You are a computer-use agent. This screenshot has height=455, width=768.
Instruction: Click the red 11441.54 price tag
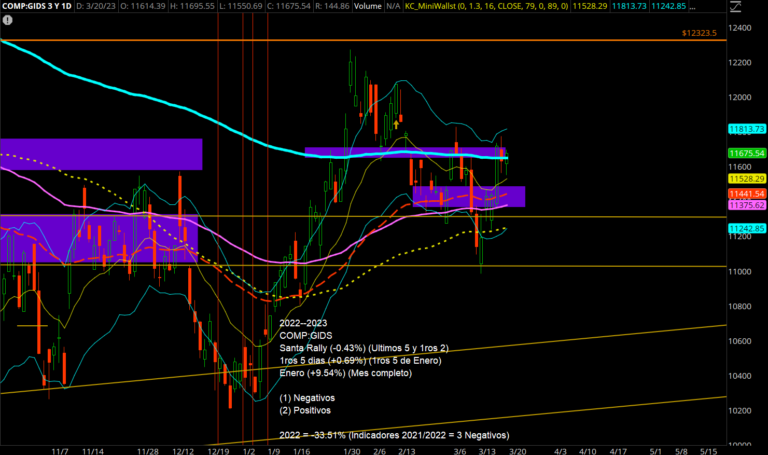click(747, 193)
